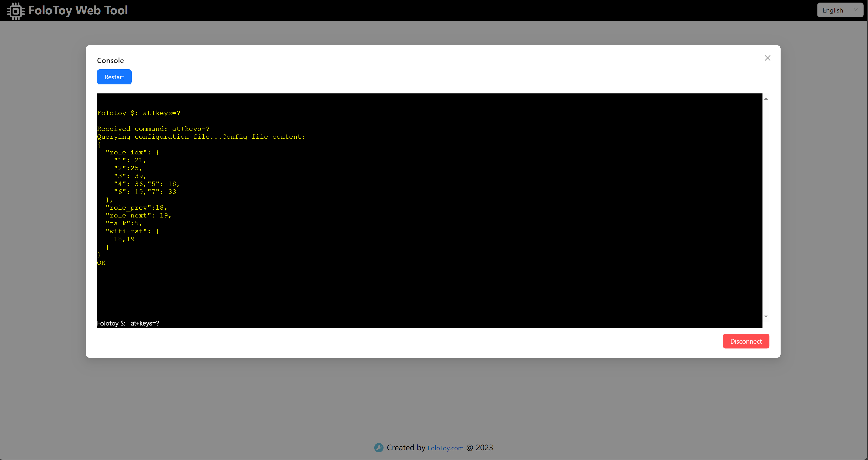Click the wrench icon in the footer
Viewport: 868px width, 460px height.
pos(379,447)
